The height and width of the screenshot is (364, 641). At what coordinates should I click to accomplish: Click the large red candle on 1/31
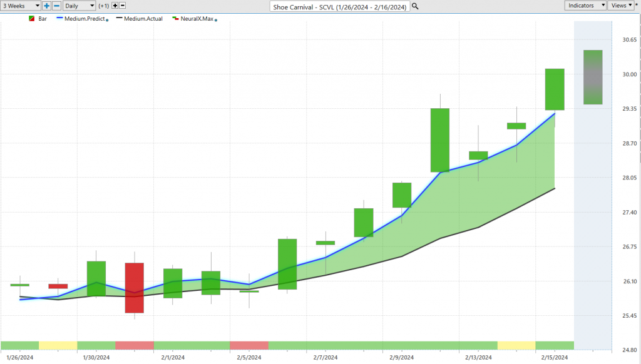135,288
